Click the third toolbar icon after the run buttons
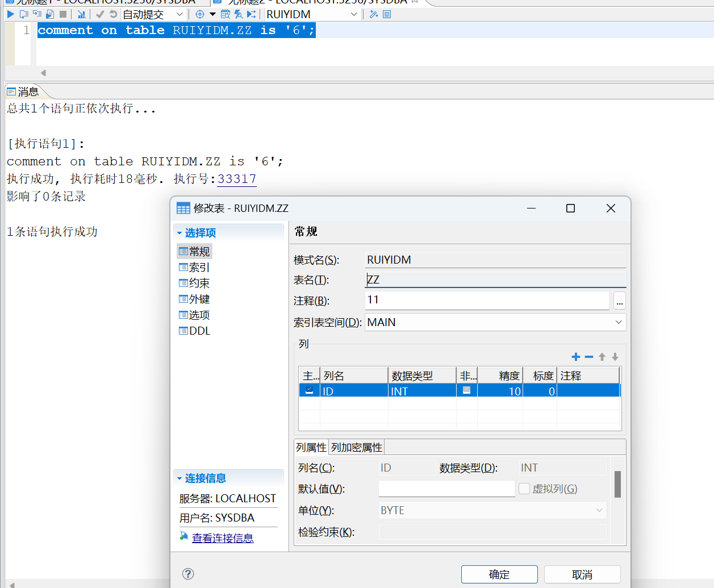 click(37, 14)
